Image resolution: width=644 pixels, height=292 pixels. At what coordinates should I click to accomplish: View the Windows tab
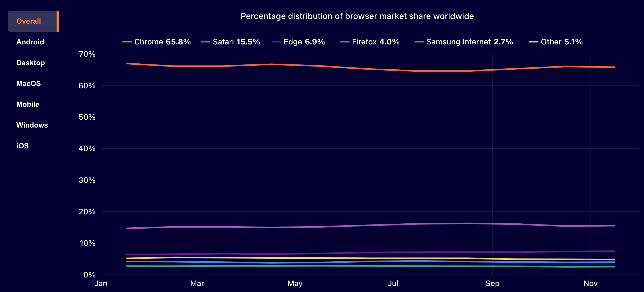coord(32,125)
